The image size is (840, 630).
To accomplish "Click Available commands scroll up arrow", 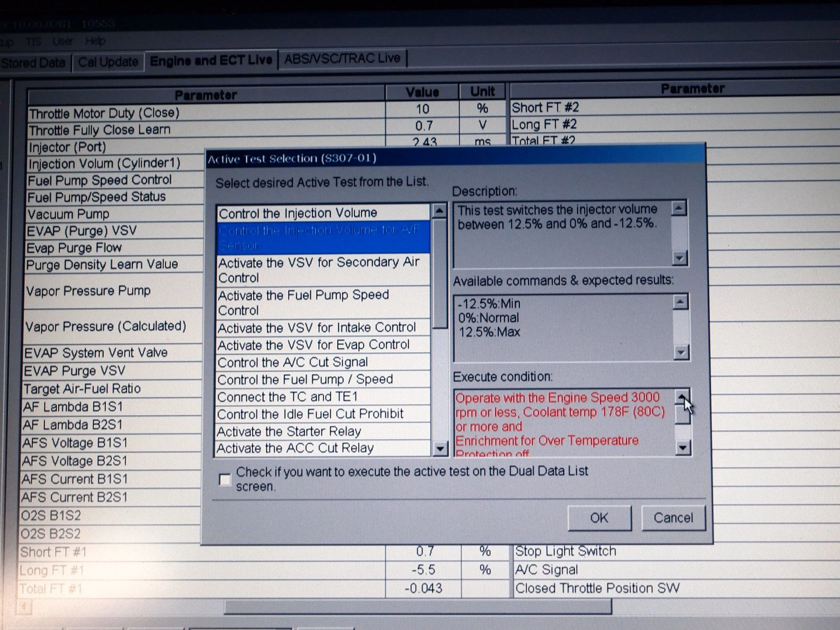I will pos(680,302).
